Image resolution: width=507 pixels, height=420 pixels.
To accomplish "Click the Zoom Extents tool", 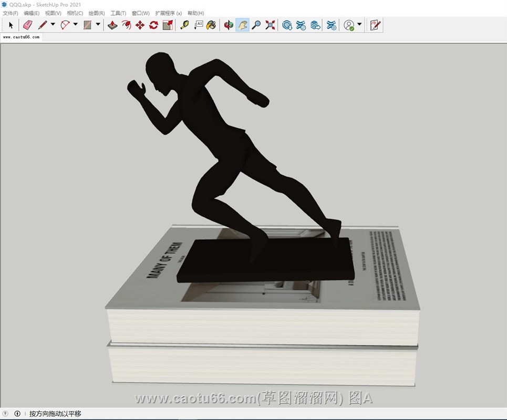I will click(270, 25).
